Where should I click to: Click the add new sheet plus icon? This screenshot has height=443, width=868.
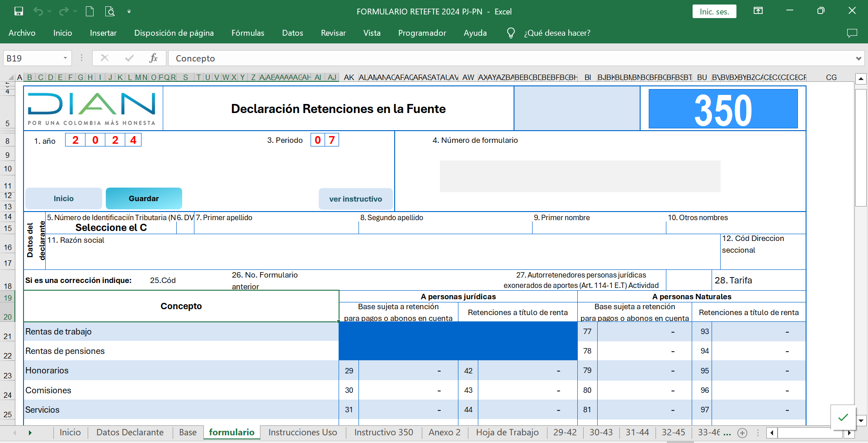click(742, 433)
